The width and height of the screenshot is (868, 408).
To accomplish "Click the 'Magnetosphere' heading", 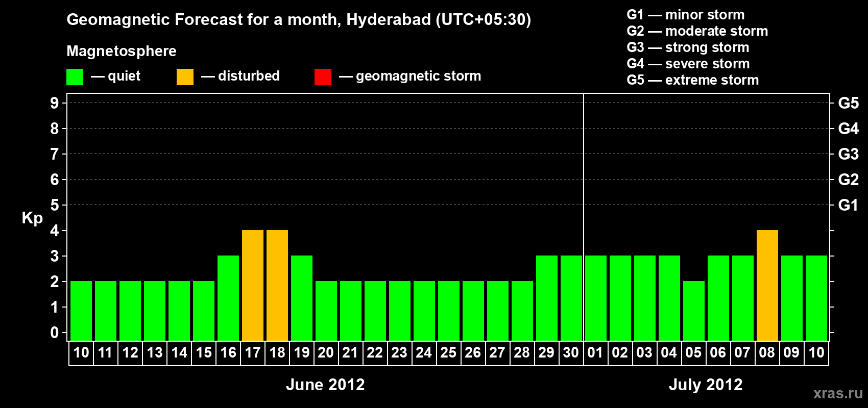I will pyautogui.click(x=122, y=52).
